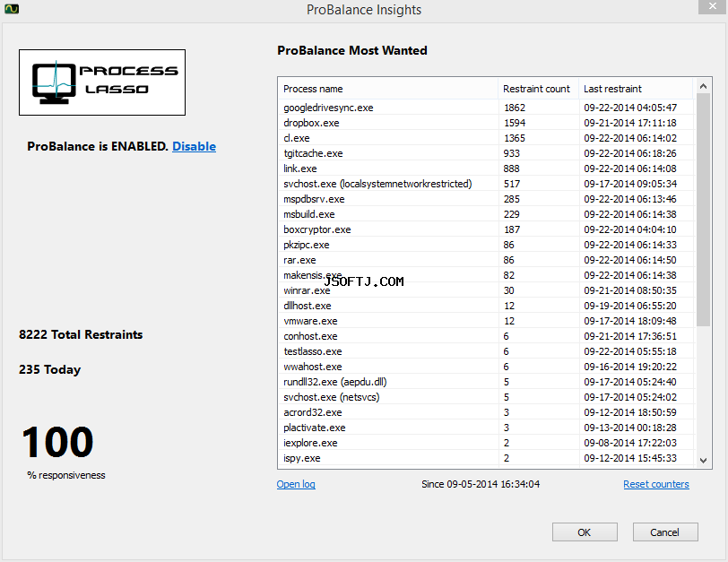Image resolution: width=728 pixels, height=562 pixels.
Task: Select the acrord32.exe row
Action: pyautogui.click(x=486, y=412)
